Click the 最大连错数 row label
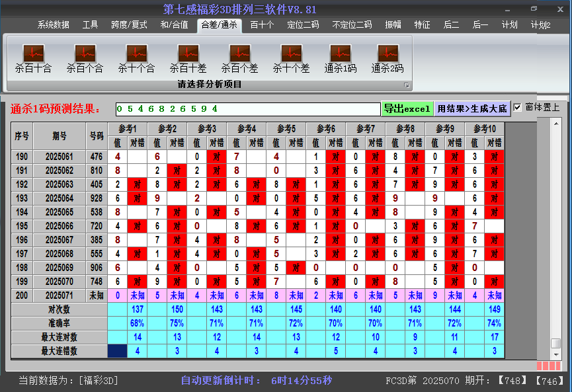The image size is (572, 392). click(x=59, y=351)
